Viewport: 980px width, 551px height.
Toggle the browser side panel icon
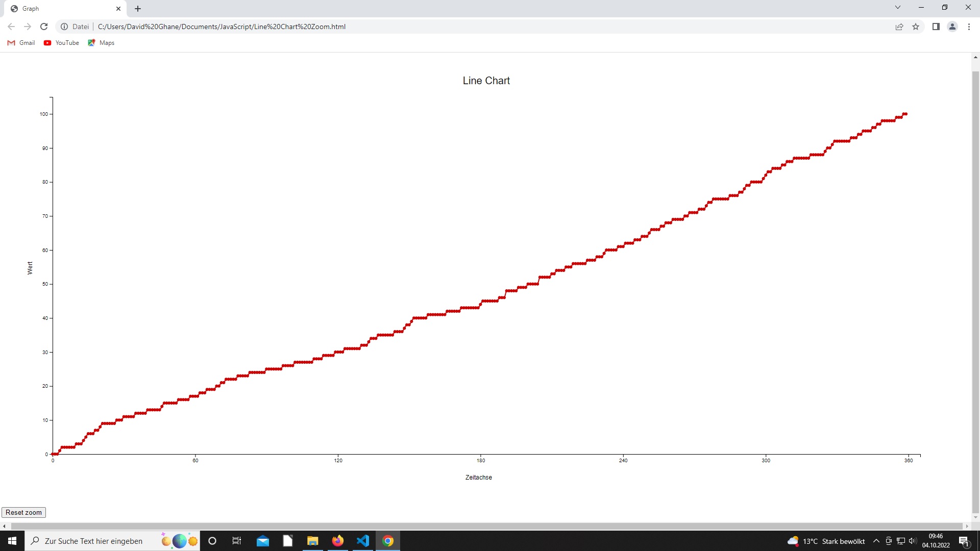936,27
